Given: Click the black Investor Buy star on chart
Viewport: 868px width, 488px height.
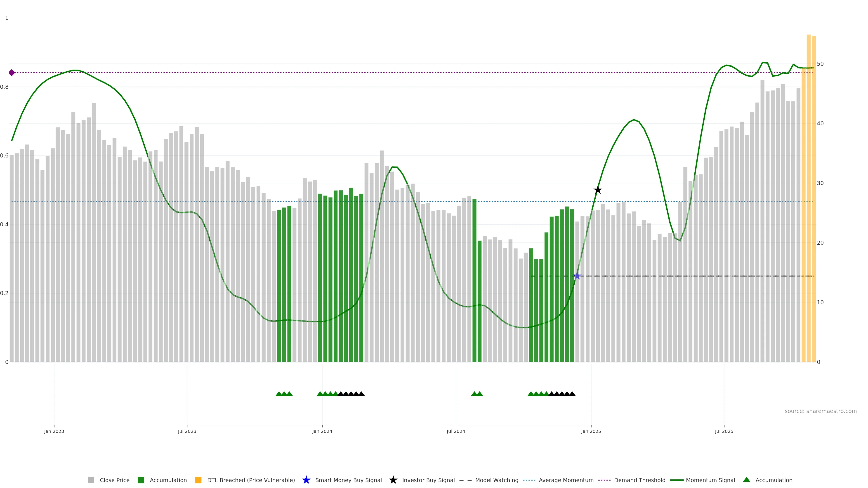Looking at the screenshot, I should pyautogui.click(x=598, y=190).
